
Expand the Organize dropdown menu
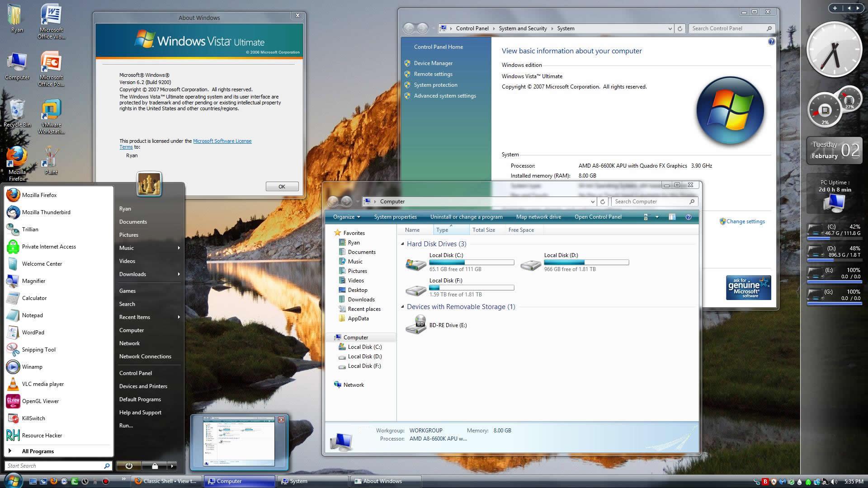tap(346, 217)
